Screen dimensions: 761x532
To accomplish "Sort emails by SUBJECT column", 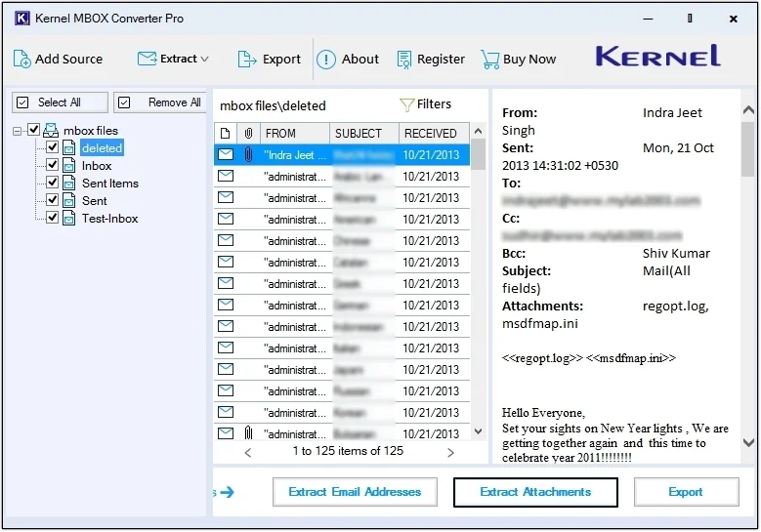I will tap(364, 134).
